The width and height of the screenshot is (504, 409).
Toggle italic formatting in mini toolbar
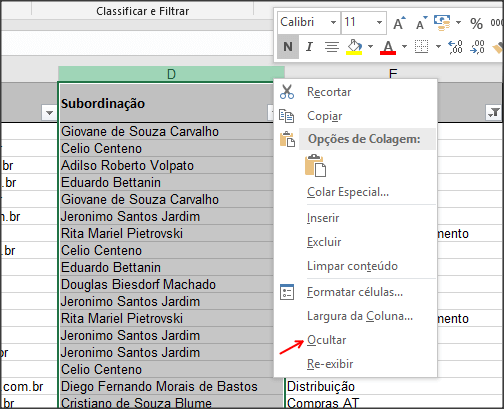[309, 47]
